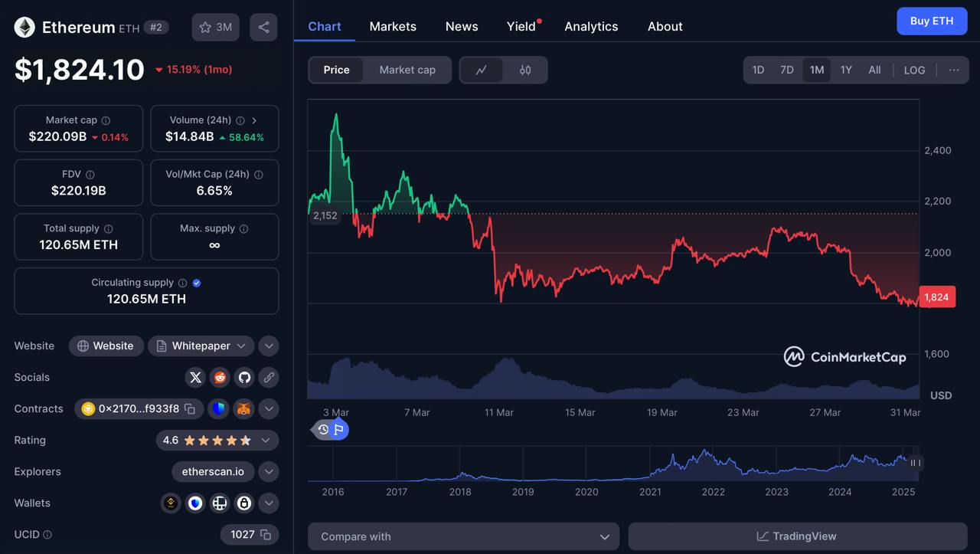This screenshot has width=980, height=554.
Task: Click Total supply info icon
Action: 108,229
